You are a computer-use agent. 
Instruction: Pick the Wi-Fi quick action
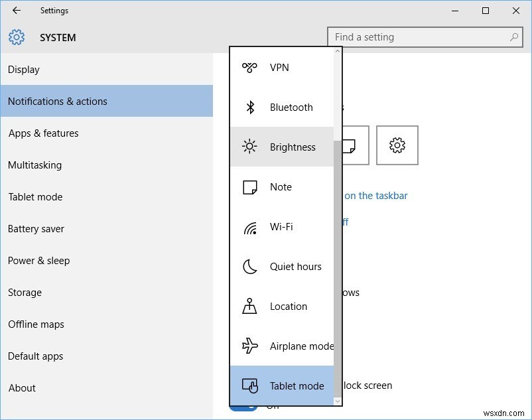[281, 227]
